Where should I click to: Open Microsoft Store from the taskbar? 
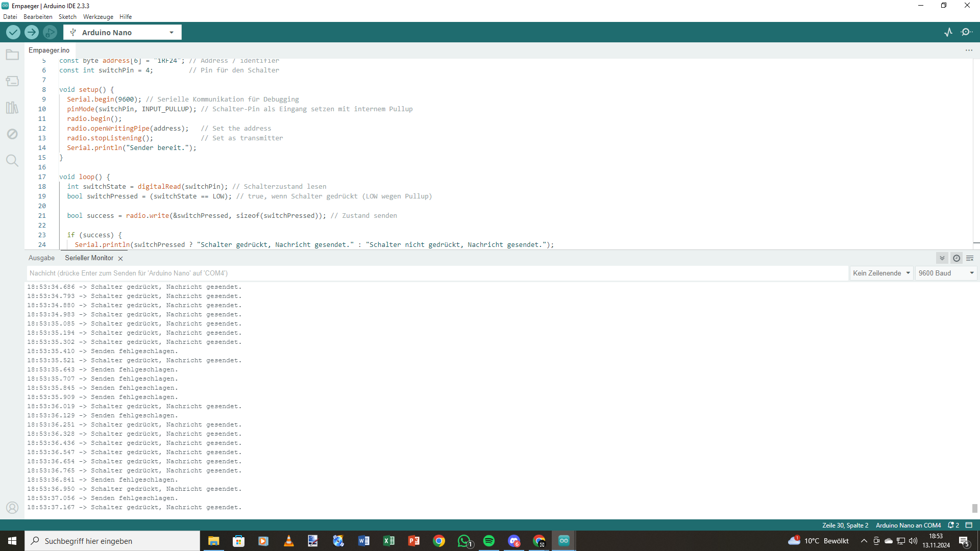pyautogui.click(x=238, y=541)
